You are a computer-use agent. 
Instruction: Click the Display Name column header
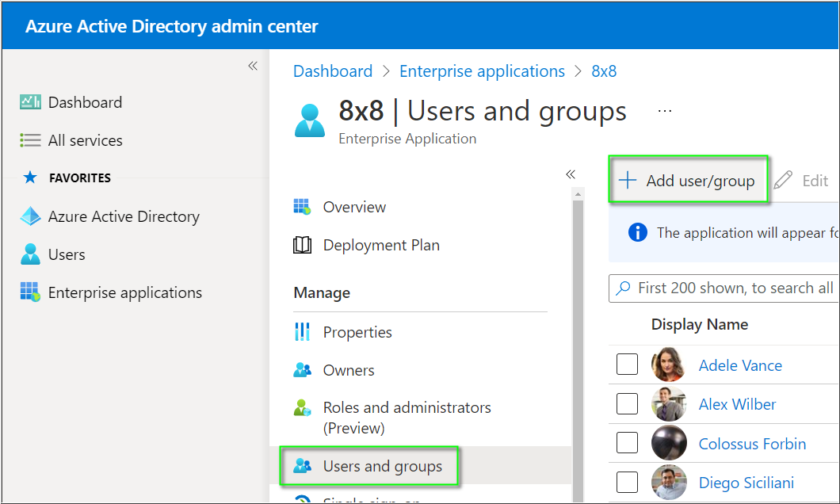[x=700, y=325]
